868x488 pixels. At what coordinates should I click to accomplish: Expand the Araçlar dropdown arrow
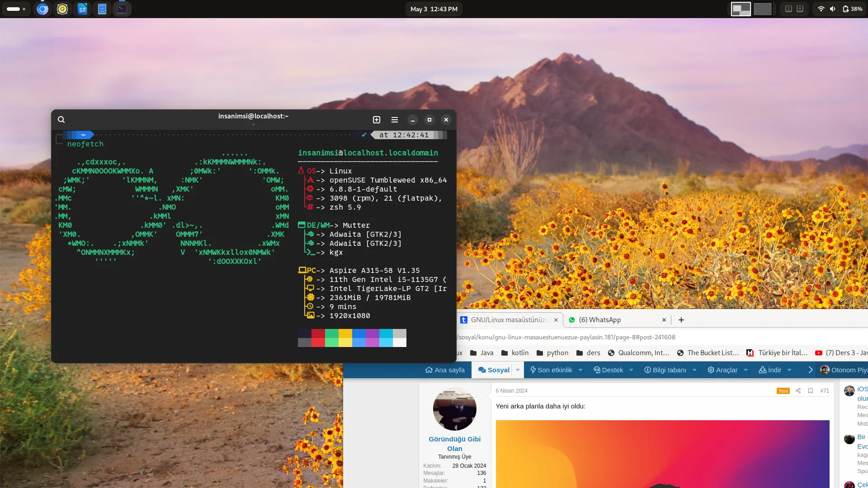(x=746, y=370)
